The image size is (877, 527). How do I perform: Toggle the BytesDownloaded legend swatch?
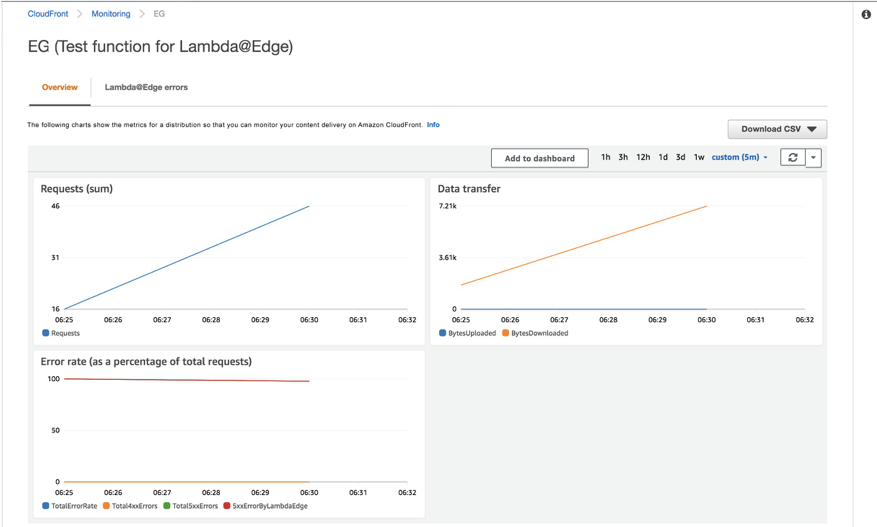pos(506,333)
